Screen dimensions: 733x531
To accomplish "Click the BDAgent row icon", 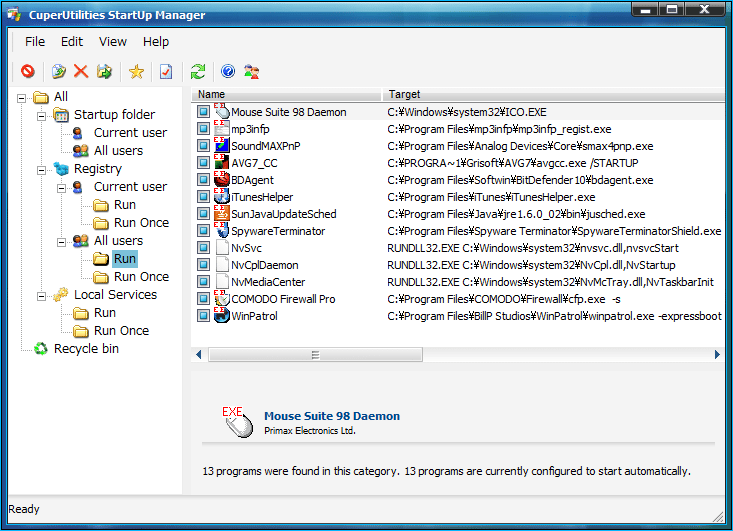I will pyautogui.click(x=222, y=179).
